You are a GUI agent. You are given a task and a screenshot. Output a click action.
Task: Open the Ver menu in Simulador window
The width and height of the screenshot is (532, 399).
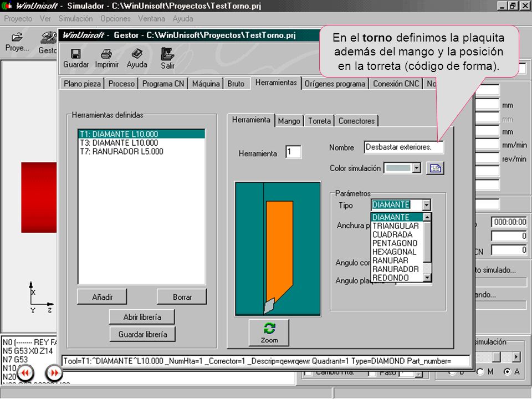tap(45, 19)
